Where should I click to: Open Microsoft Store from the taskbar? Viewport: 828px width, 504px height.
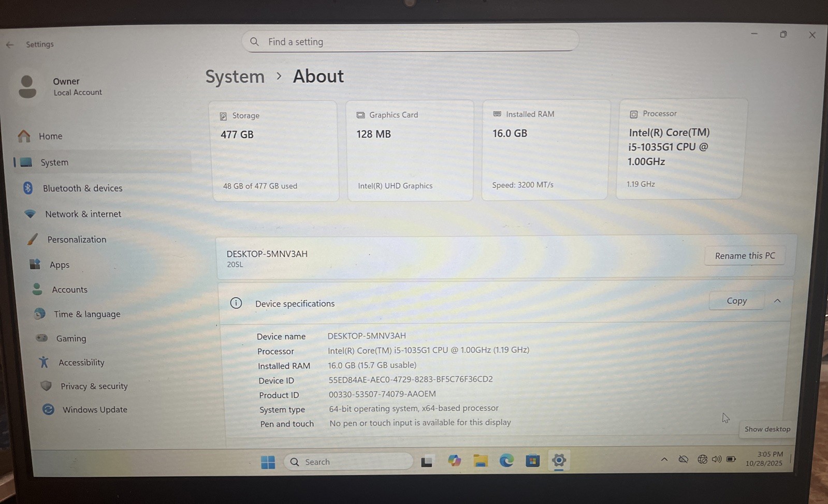[532, 460]
